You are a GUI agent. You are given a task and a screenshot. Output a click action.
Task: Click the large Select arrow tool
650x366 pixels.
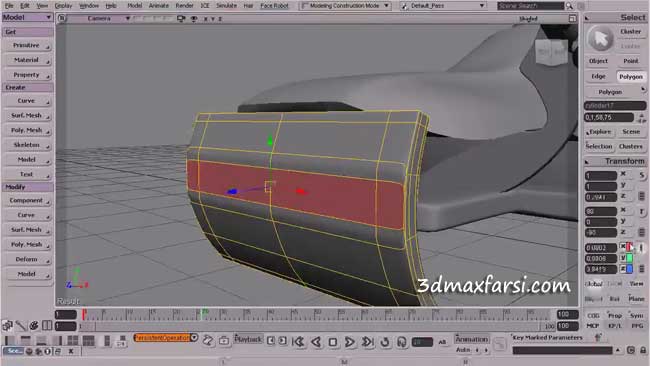coord(600,39)
